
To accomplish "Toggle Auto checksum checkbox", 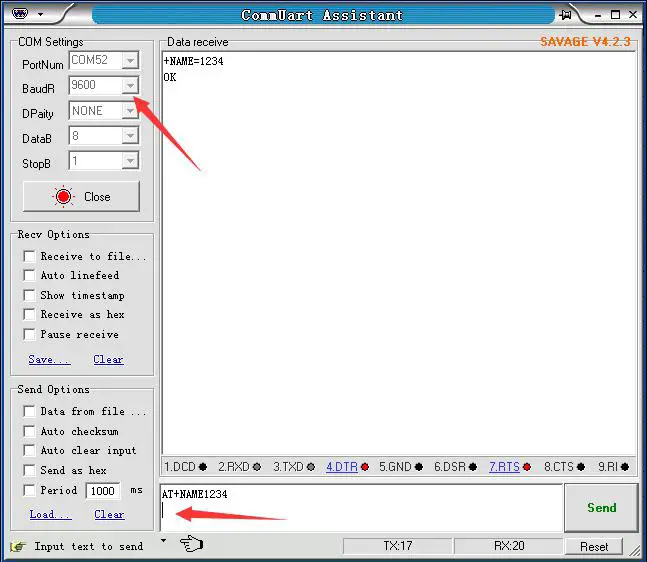I will (29, 431).
